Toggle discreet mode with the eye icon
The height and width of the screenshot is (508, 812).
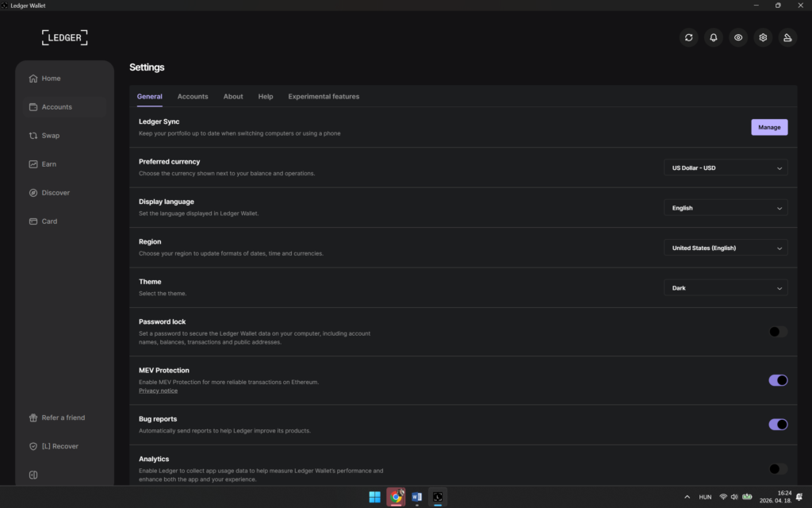coord(738,37)
